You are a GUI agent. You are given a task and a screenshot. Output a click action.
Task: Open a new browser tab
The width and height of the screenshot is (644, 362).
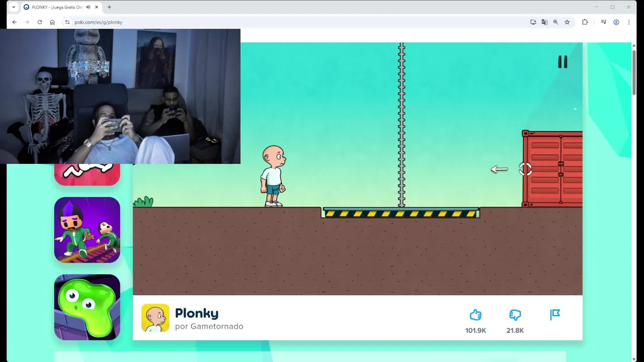pos(109,7)
